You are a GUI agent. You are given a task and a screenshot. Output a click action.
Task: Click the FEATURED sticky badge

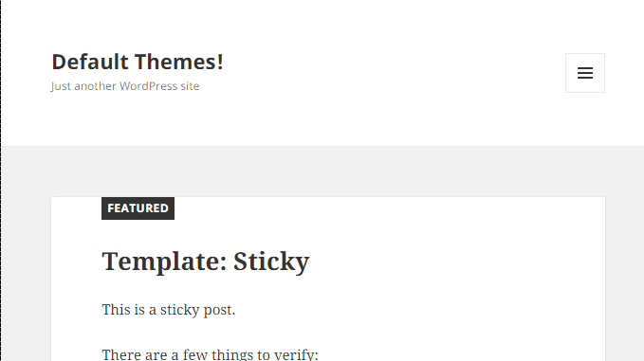(138, 208)
